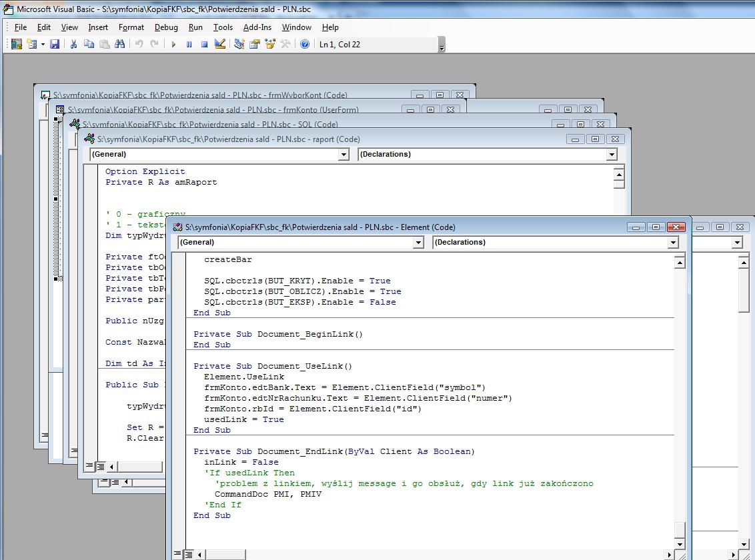Open the Debug menu
755x560 pixels.
pyautogui.click(x=166, y=27)
